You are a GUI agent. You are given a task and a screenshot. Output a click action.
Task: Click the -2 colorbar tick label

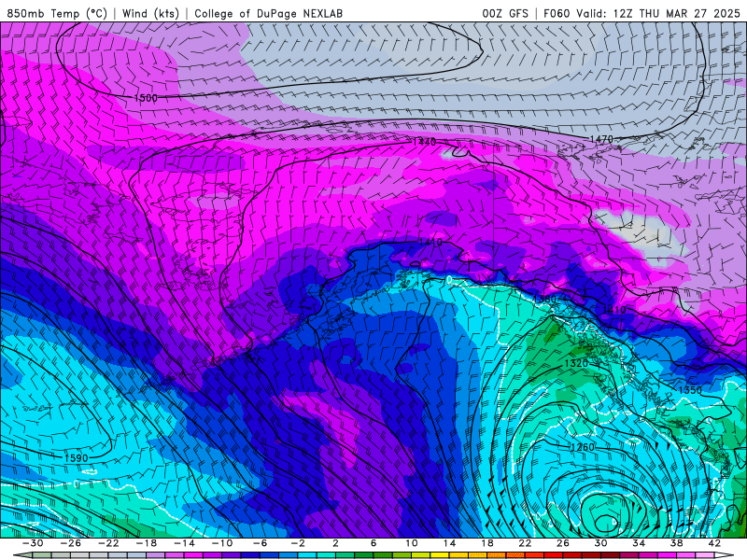click(298, 543)
